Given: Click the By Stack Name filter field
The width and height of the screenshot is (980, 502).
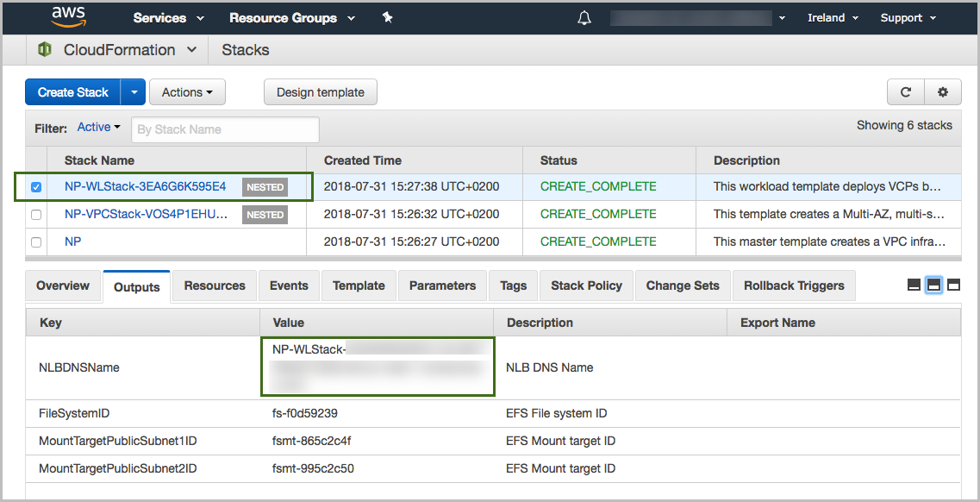Looking at the screenshot, I should click(x=225, y=129).
